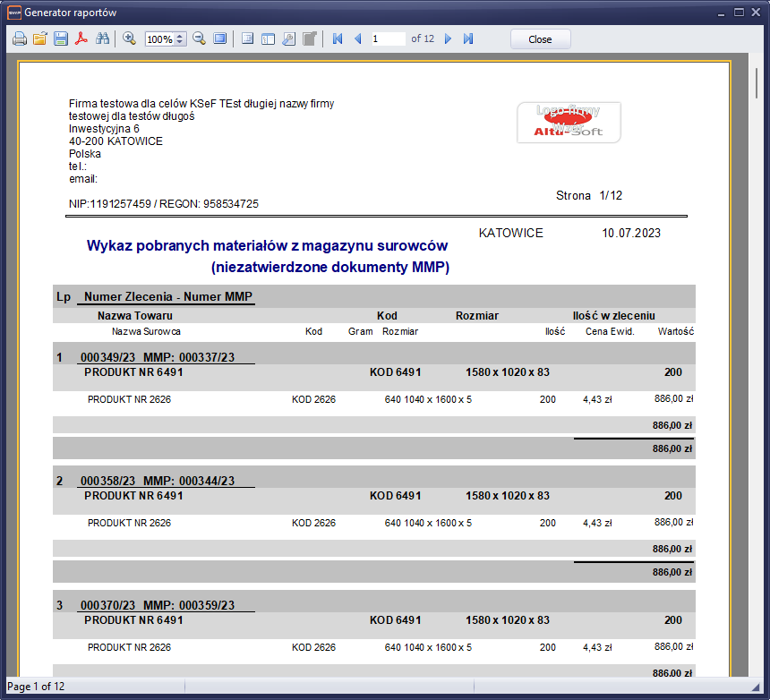
Task: Jump to the last page
Action: coord(468,39)
